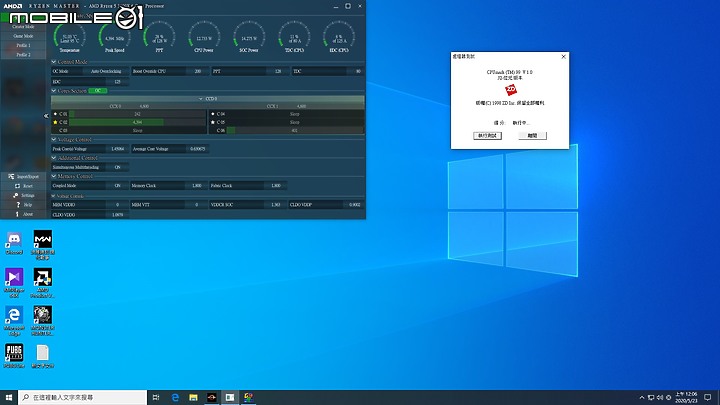
Task: Collapse the Additional Control section
Action: (54, 158)
